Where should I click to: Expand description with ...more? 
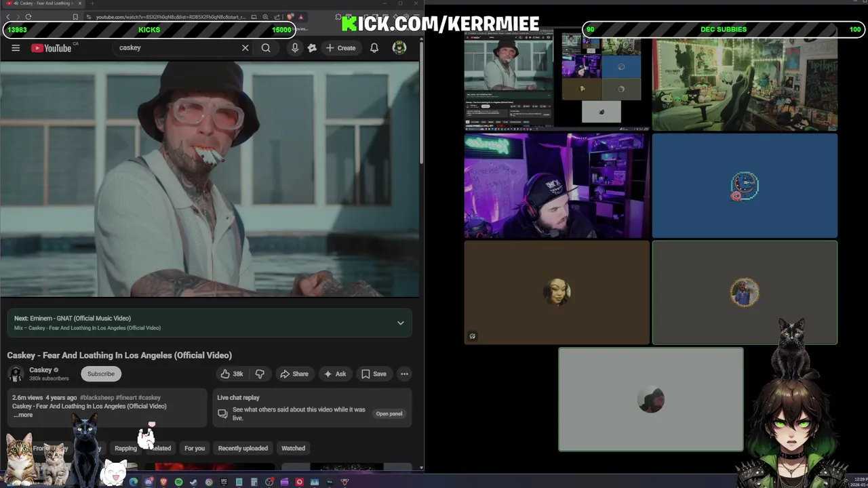(22, 415)
